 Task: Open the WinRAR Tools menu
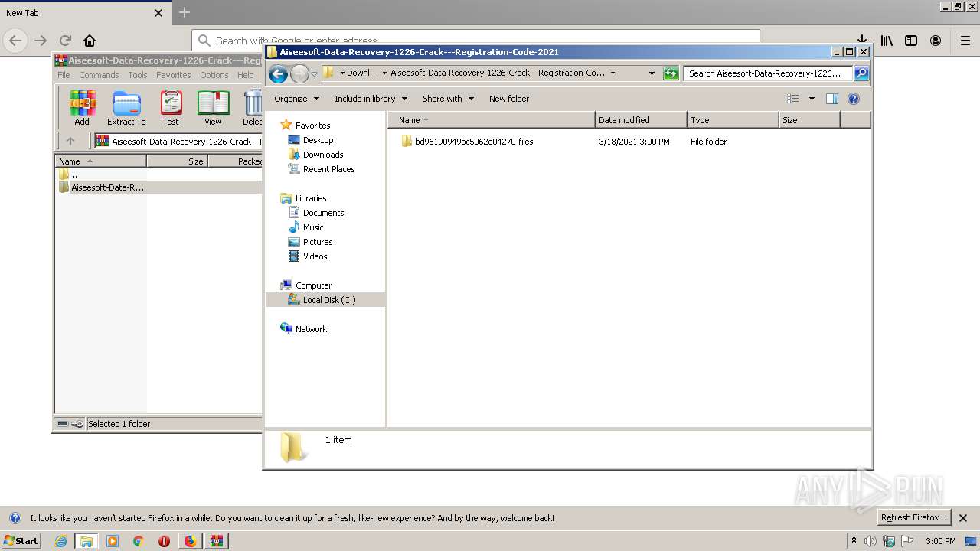[138, 75]
